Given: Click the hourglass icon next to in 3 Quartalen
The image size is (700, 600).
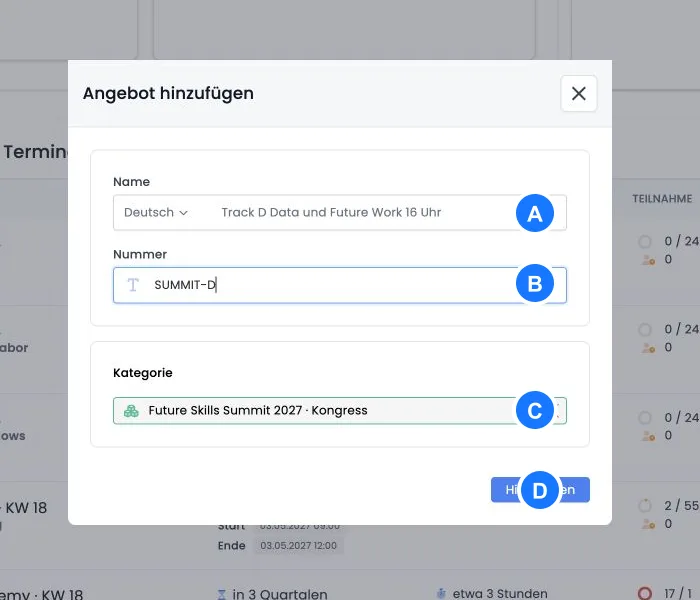Looking at the screenshot, I should [x=221, y=594].
